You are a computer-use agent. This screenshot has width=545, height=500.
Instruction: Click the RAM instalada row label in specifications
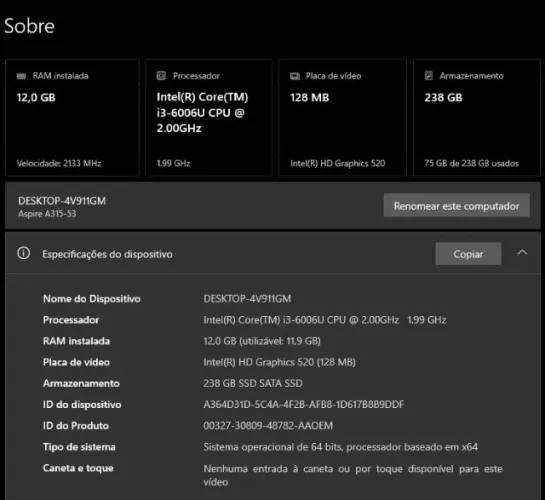(76, 341)
